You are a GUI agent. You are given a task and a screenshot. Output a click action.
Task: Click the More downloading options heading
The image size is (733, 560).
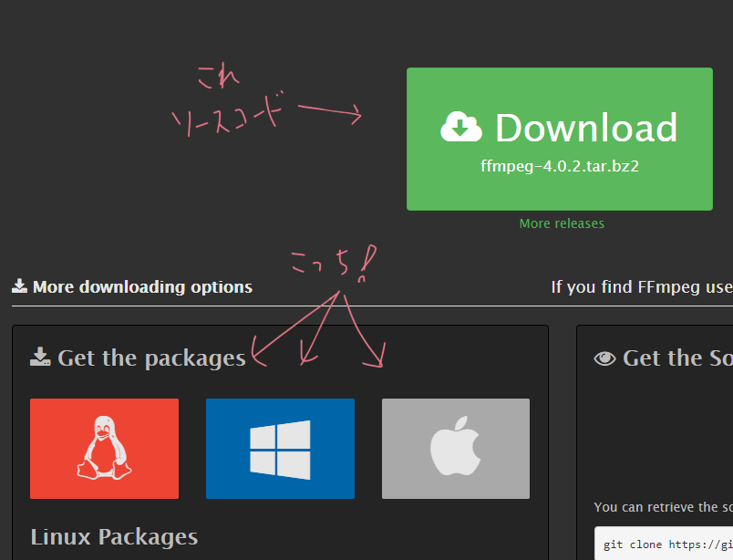(142, 286)
